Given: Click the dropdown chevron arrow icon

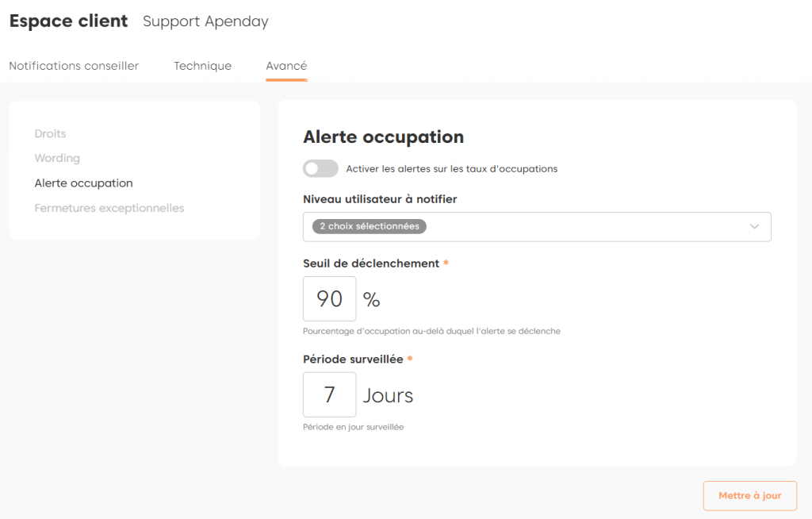Looking at the screenshot, I should coord(754,226).
